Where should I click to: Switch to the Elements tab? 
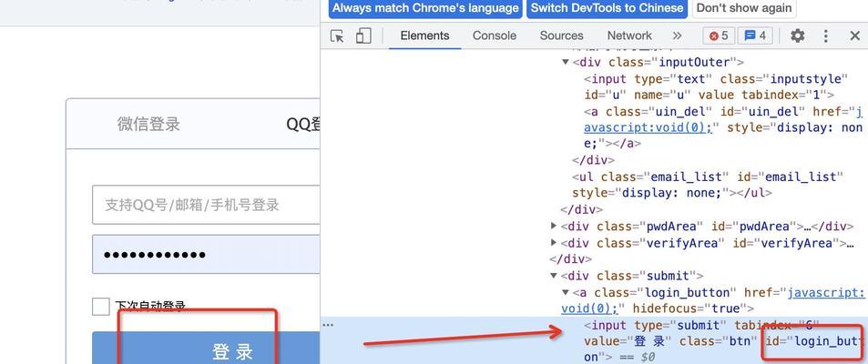coord(424,36)
